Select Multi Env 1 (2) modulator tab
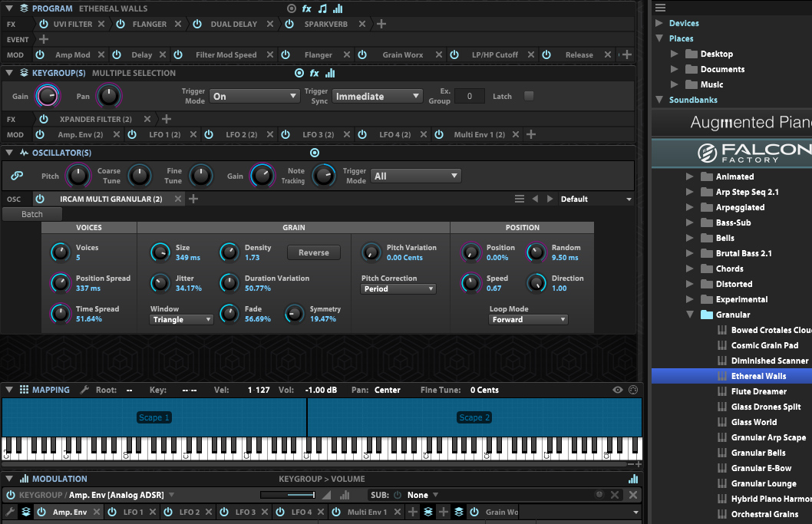 point(479,134)
